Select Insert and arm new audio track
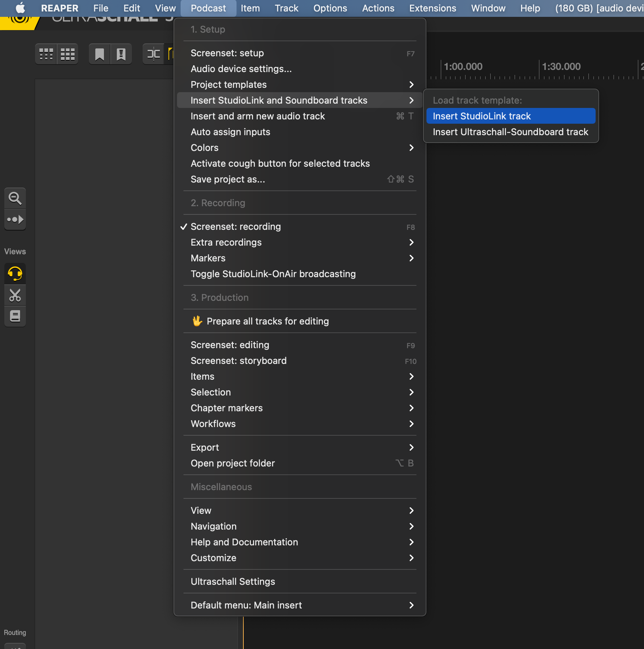This screenshot has height=649, width=644. click(300, 116)
